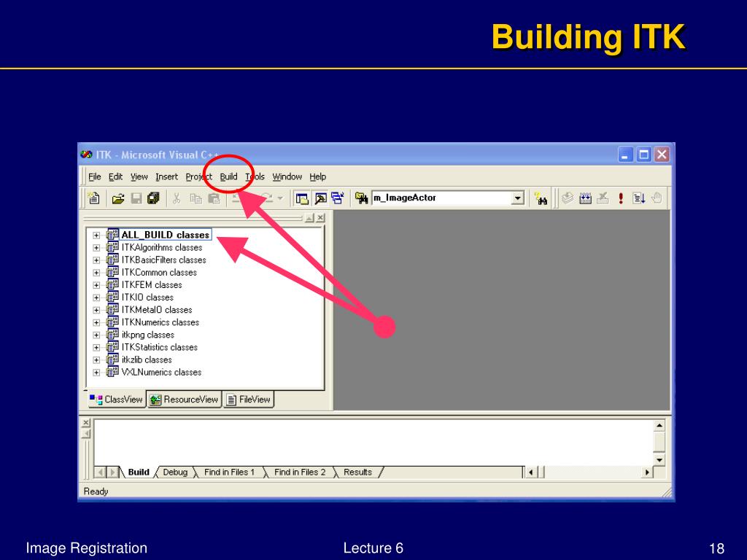The image size is (747, 560).
Task: Expand the ITKMetaIO classes node
Action: [x=96, y=310]
